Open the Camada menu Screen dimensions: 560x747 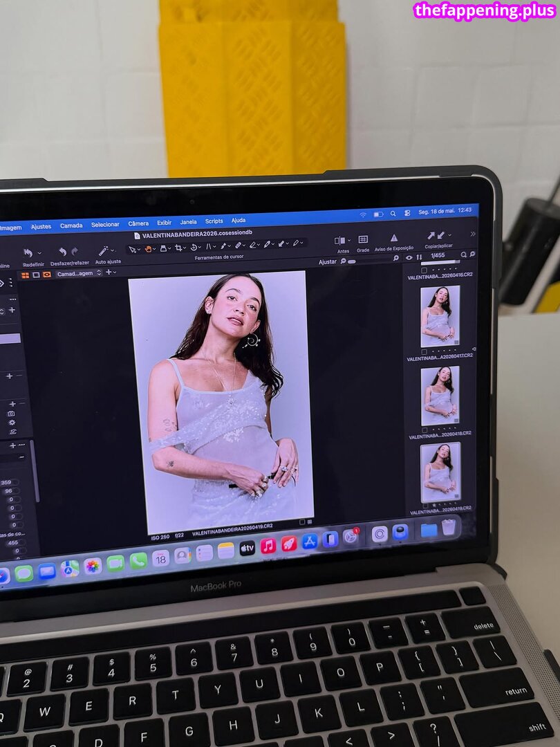tap(71, 225)
